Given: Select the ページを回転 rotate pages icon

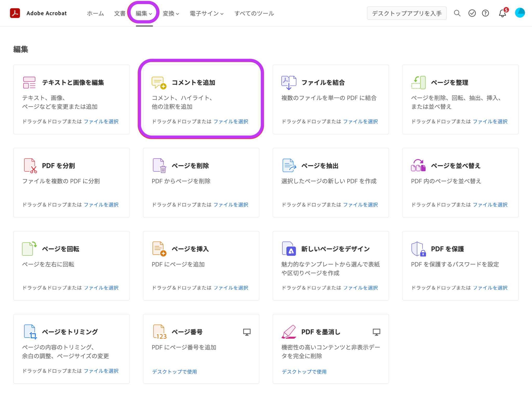Looking at the screenshot, I should click(x=29, y=248).
